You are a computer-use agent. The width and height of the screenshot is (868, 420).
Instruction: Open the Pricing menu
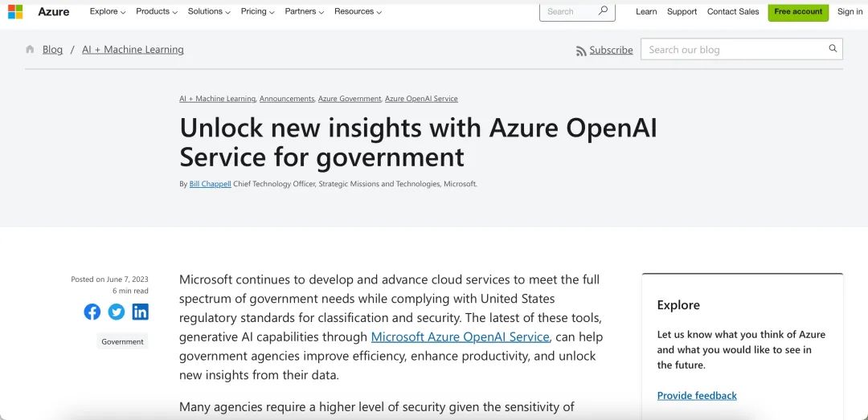click(257, 12)
